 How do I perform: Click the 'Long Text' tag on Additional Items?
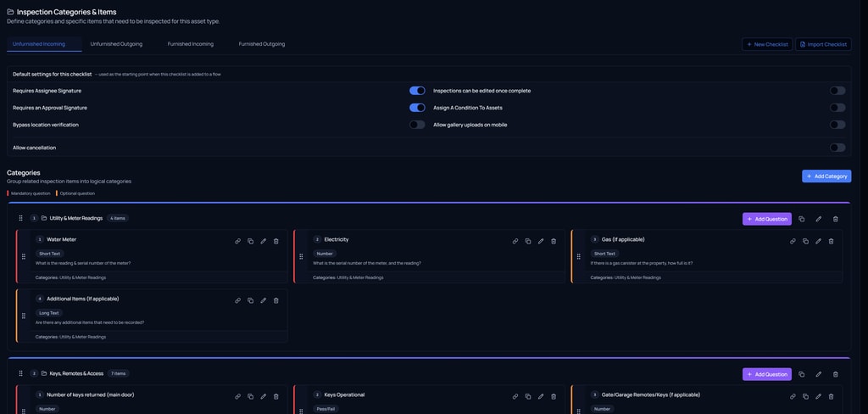coord(48,312)
